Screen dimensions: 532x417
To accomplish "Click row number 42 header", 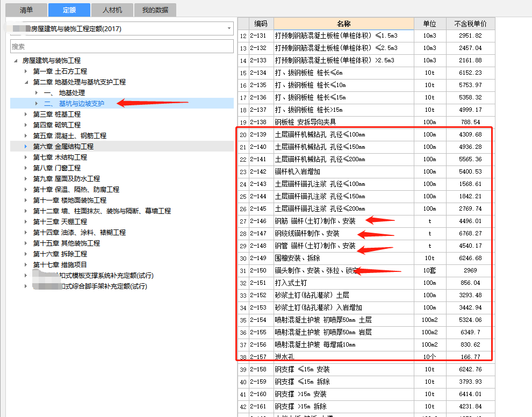I will click(243, 406).
